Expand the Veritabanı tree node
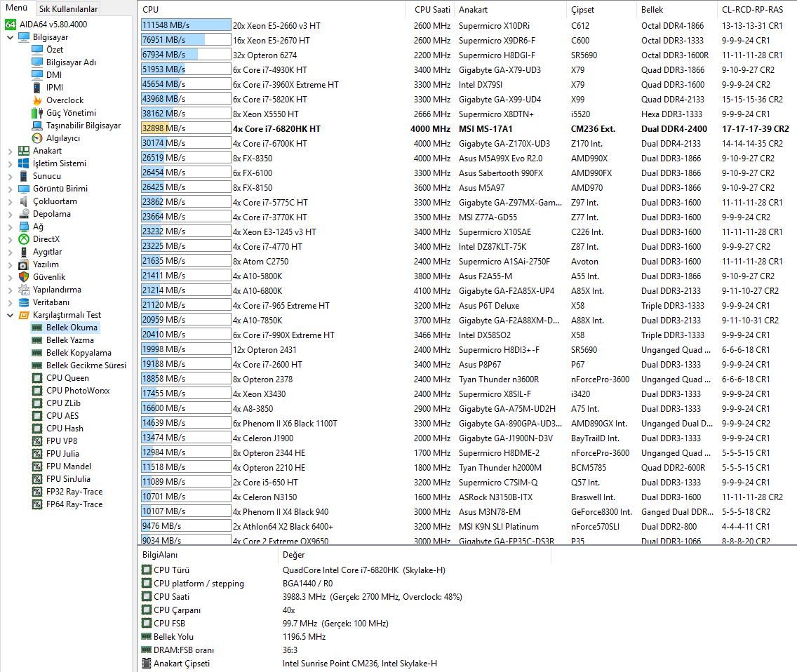The width and height of the screenshot is (797, 672). click(10, 302)
